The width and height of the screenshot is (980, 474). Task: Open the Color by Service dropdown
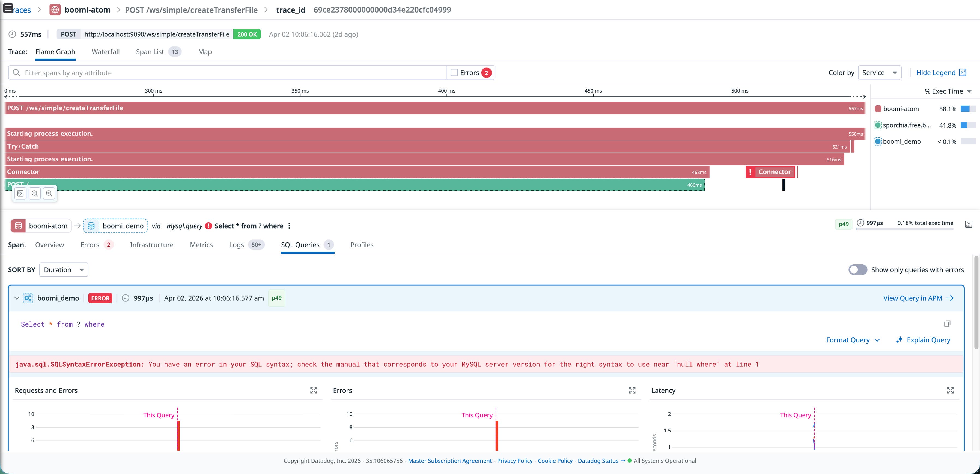point(879,72)
